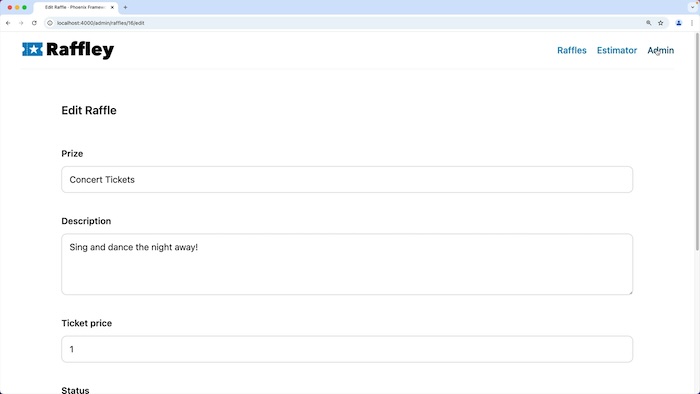
Task: Reload the Edit Raffle page
Action: coord(34,23)
